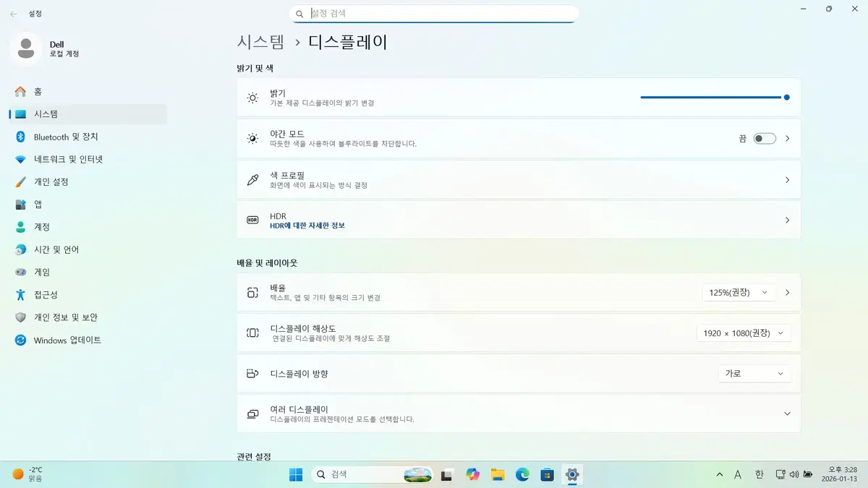Open Bluetooth 및 장치 settings

65,137
